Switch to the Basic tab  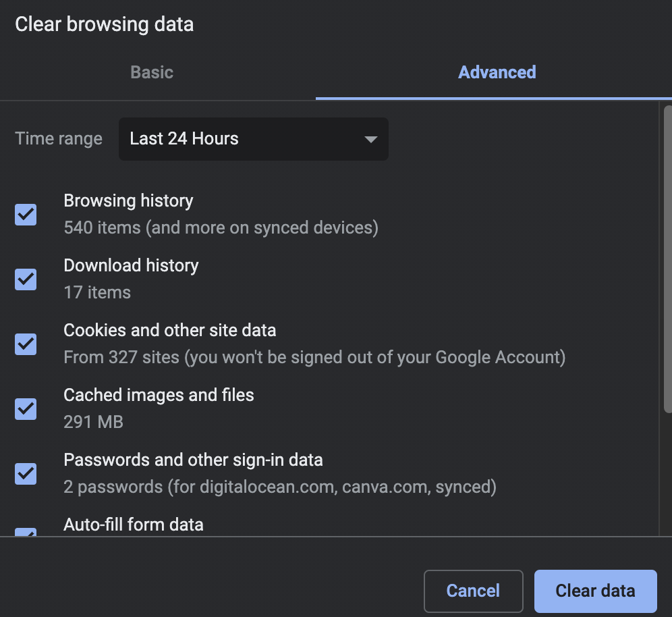[x=151, y=72]
